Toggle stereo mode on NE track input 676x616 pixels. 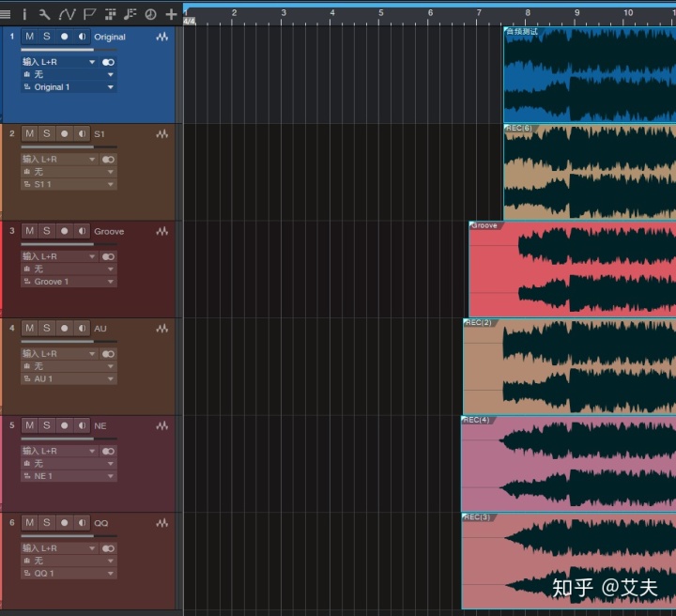tap(108, 452)
